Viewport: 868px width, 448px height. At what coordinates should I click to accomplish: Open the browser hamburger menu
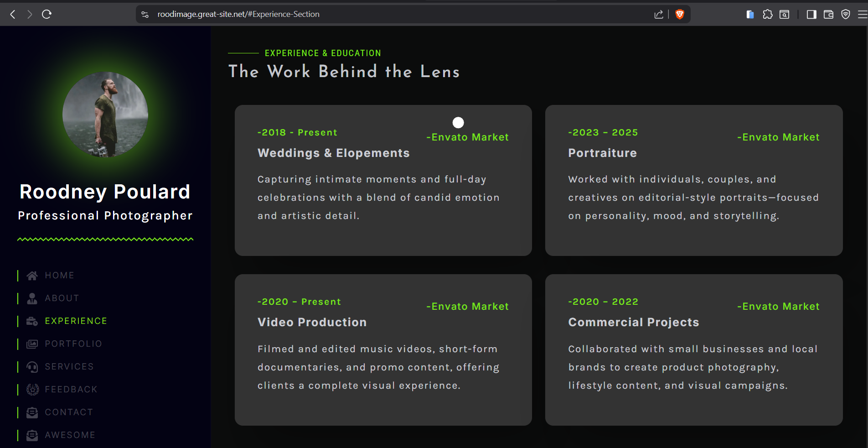click(x=862, y=15)
